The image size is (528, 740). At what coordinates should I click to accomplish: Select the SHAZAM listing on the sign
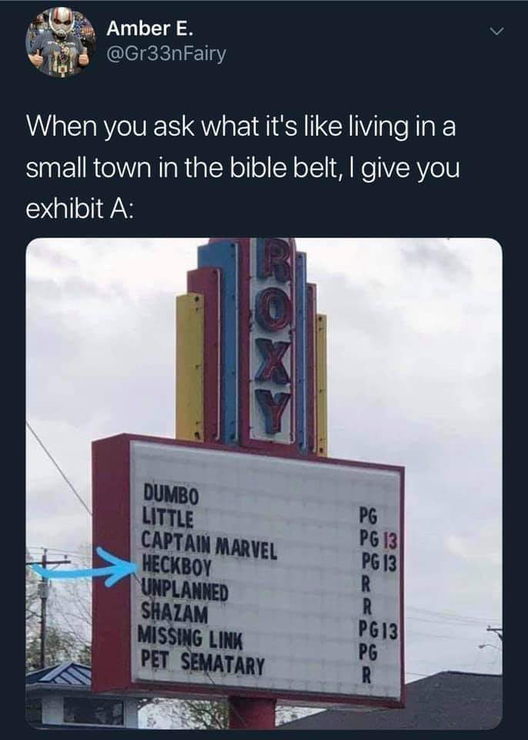175,614
